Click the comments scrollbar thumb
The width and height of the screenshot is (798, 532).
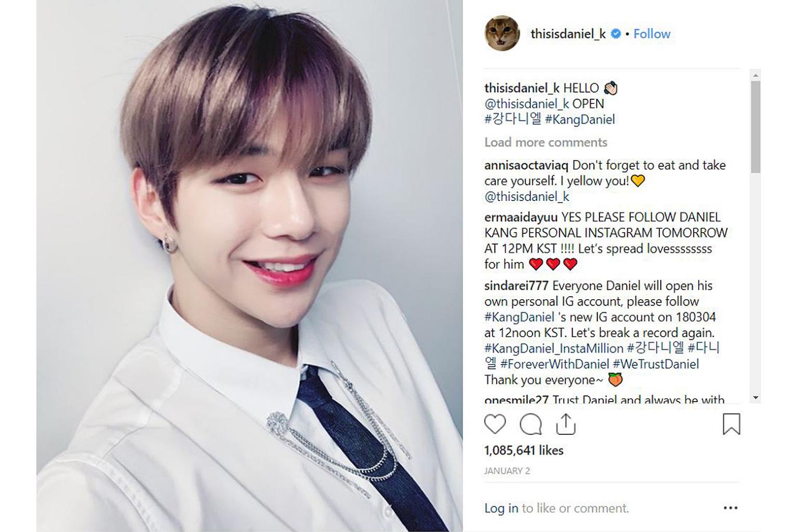tap(755, 127)
